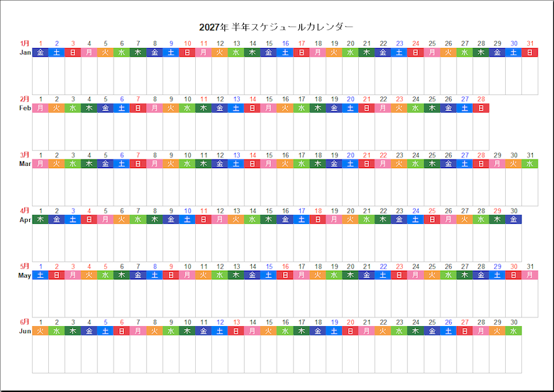Select red holiday date 11 in February
Viewport: 554px width, 392px height.
(204, 99)
